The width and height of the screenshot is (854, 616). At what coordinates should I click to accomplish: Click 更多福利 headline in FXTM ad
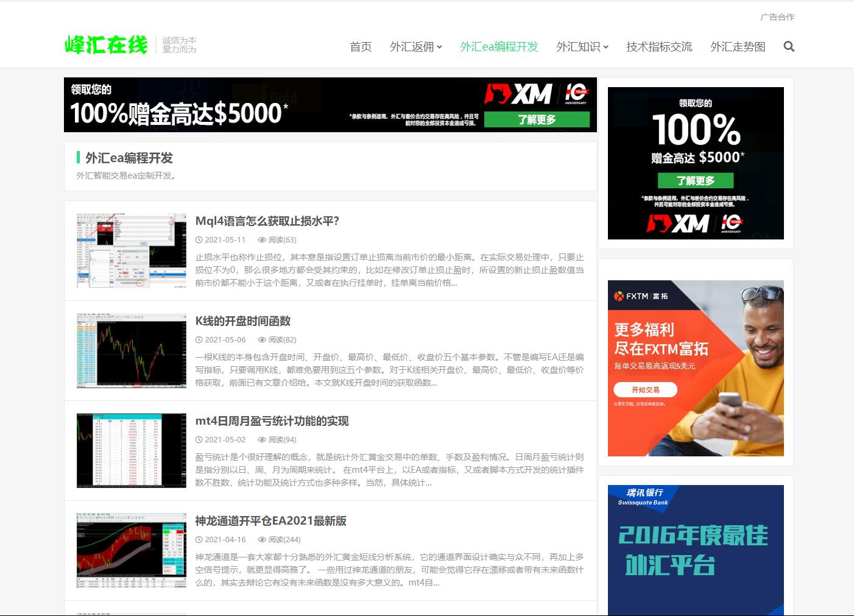tap(644, 330)
